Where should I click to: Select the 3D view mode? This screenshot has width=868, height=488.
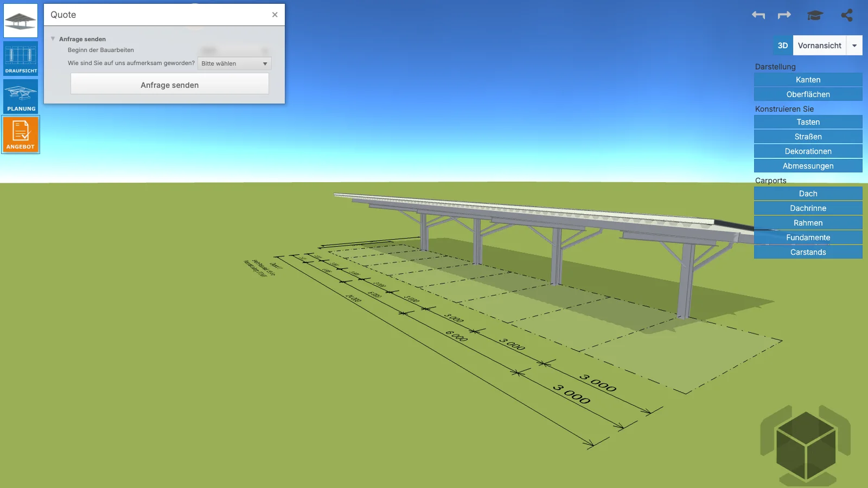pos(783,46)
